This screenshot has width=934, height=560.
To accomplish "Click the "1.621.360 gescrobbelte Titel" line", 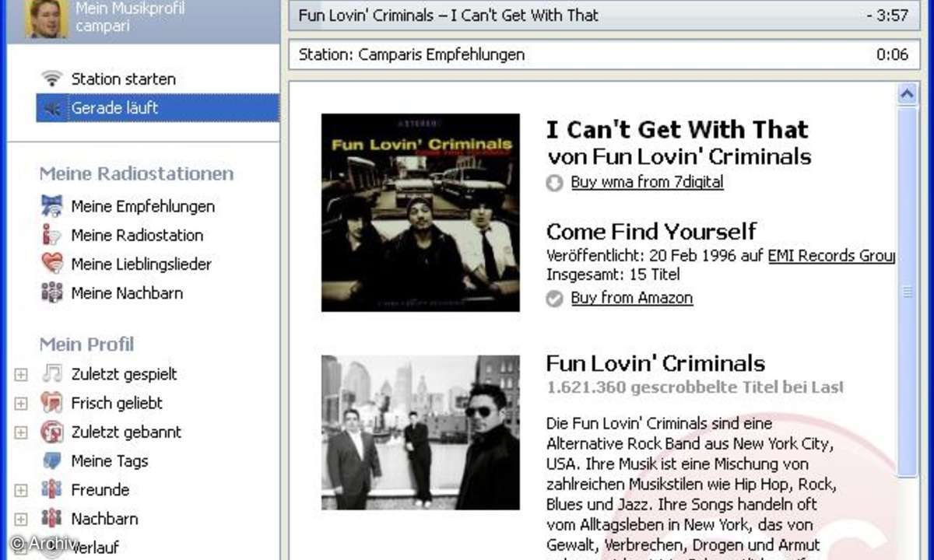I will [695, 387].
